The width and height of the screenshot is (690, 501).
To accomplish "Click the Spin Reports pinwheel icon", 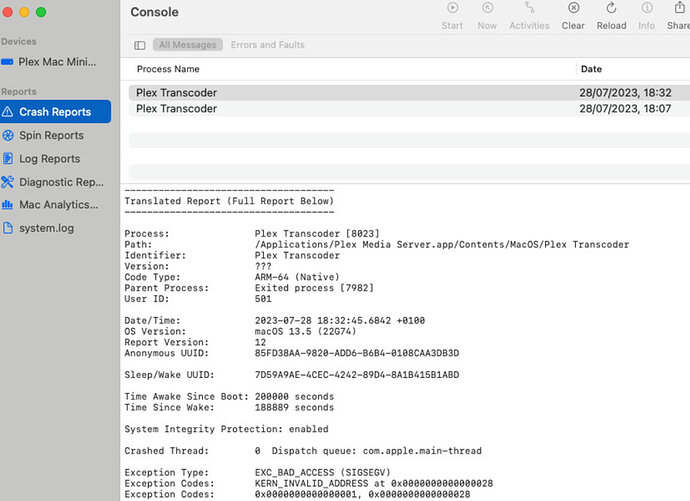I will [x=7, y=135].
